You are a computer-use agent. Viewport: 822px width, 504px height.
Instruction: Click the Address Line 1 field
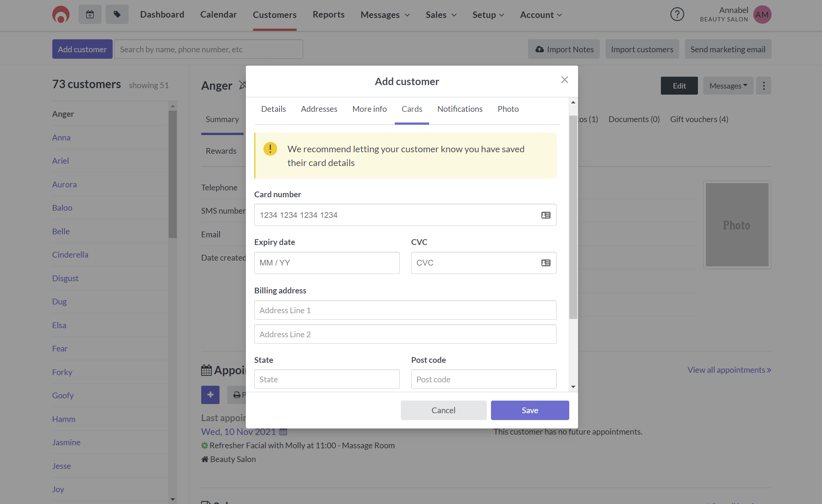tap(405, 310)
